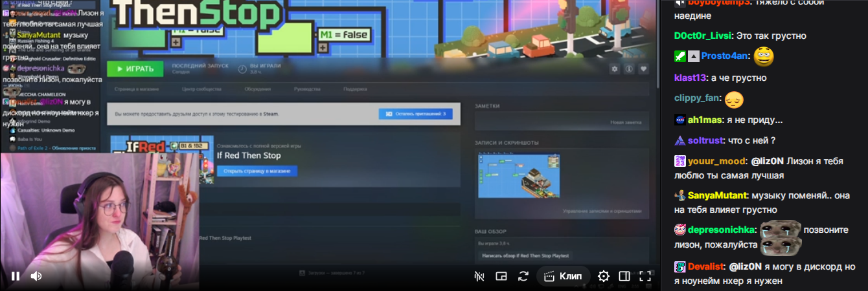
Task: Click ah1mas's NASA badge icon
Action: pyautogui.click(x=680, y=120)
